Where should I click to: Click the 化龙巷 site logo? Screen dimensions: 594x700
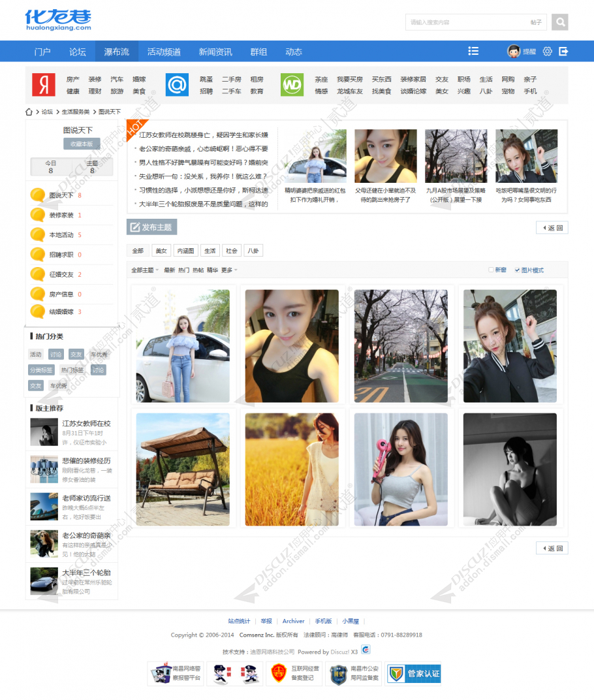pos(58,20)
